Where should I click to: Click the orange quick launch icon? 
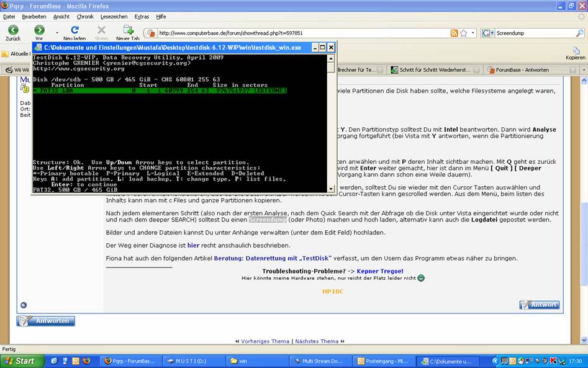point(76,361)
